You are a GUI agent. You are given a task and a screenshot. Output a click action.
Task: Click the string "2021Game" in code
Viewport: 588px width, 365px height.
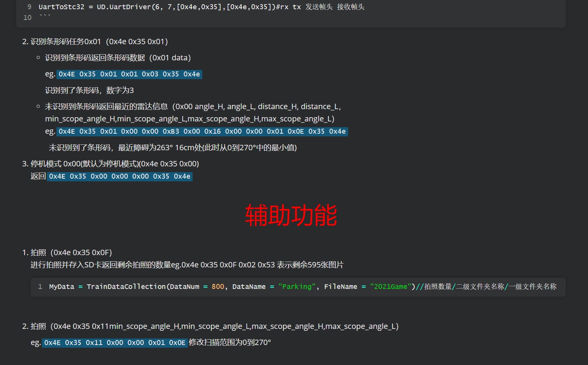[x=391, y=287]
